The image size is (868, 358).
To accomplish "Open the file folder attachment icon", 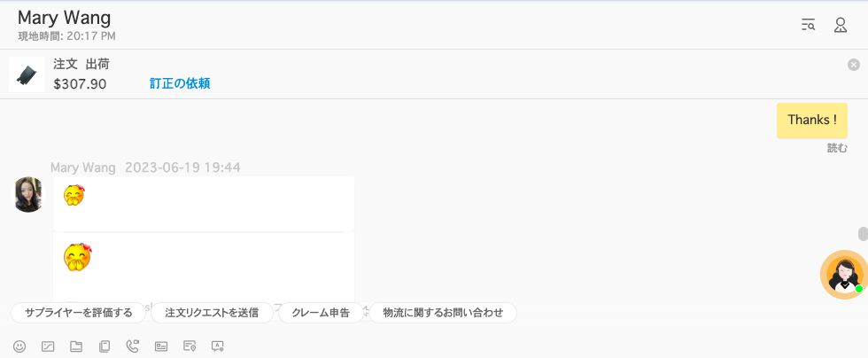I will 76,346.
